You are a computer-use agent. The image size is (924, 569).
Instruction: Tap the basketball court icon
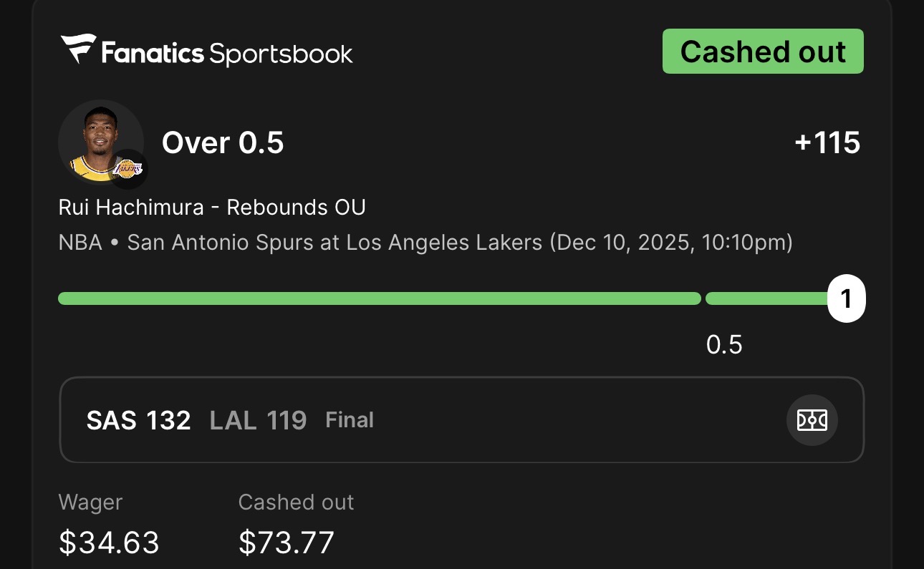812,420
